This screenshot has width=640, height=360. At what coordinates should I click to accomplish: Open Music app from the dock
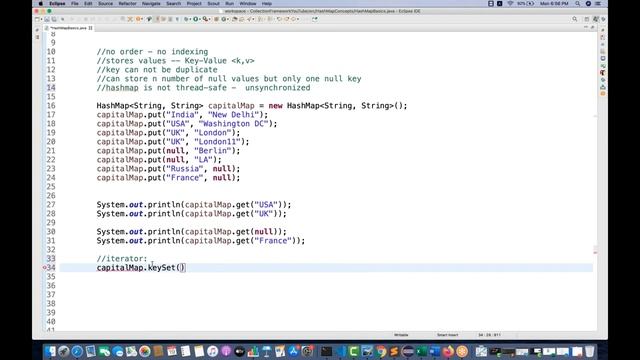212,351
